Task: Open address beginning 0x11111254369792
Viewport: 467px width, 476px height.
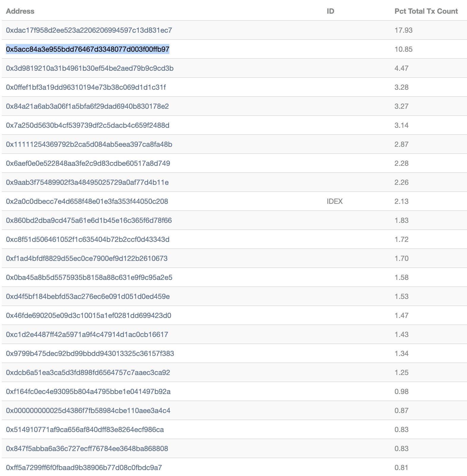Action: [89, 144]
